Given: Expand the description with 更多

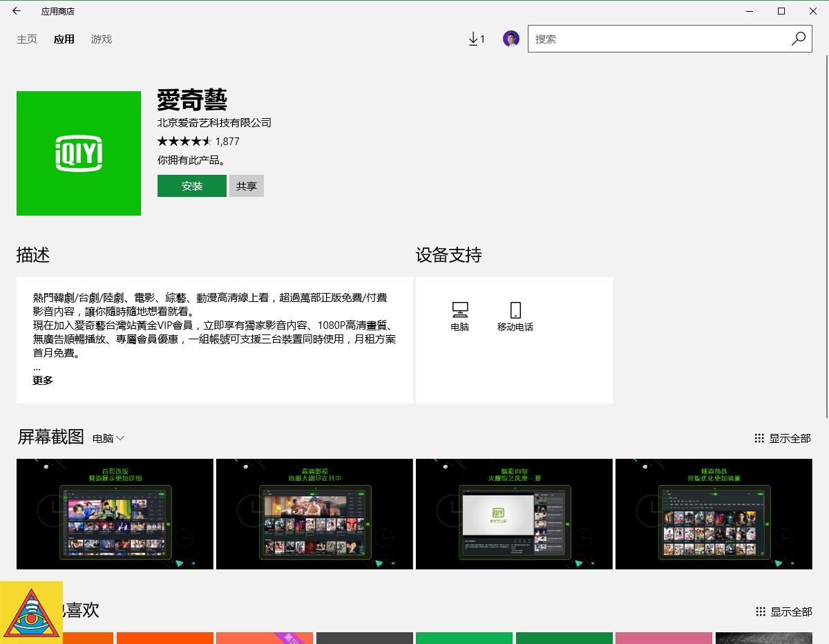Looking at the screenshot, I should pyautogui.click(x=42, y=379).
